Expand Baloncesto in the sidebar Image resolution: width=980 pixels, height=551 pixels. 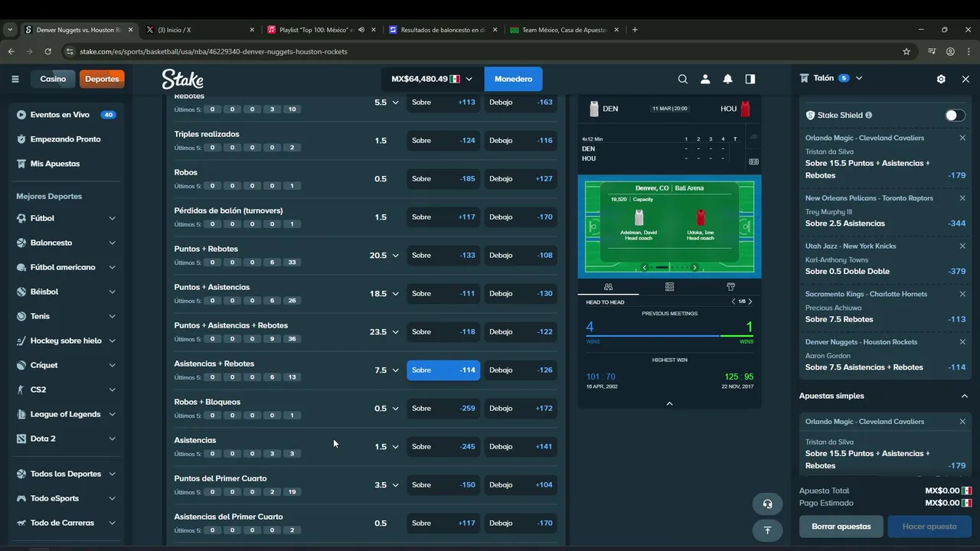(112, 243)
